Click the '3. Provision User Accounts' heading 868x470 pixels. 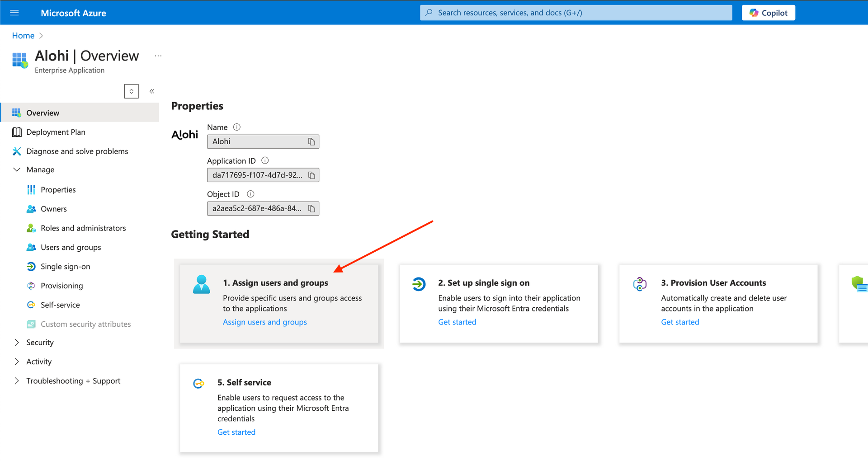pyautogui.click(x=713, y=283)
